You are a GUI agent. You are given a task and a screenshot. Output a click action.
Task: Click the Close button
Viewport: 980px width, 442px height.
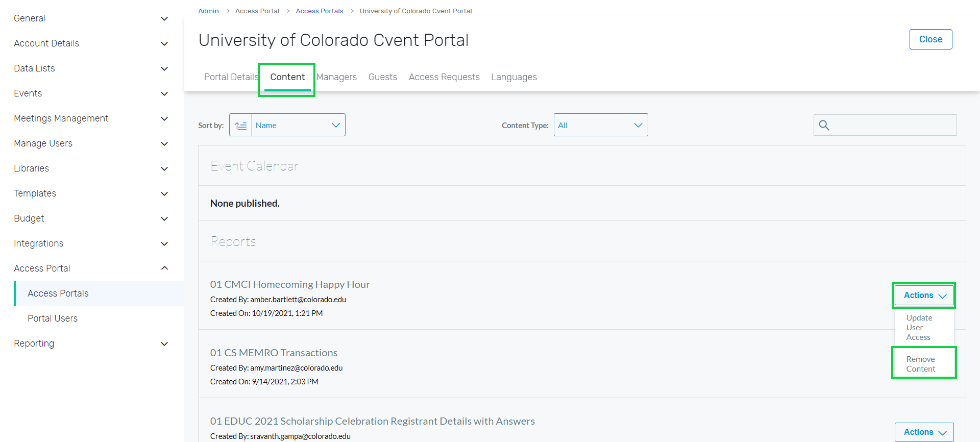930,39
